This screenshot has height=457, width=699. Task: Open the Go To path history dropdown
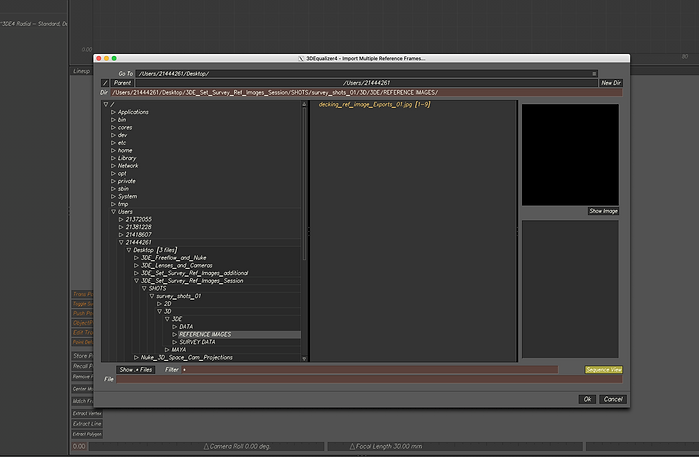[x=594, y=74]
